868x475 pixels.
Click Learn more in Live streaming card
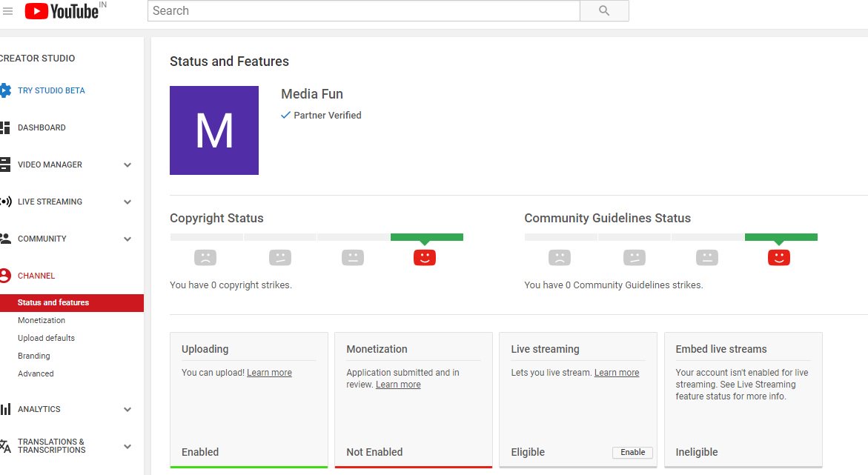point(617,373)
